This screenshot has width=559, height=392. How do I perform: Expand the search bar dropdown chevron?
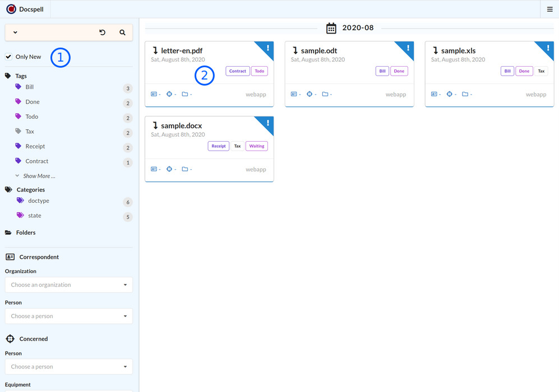coord(15,32)
